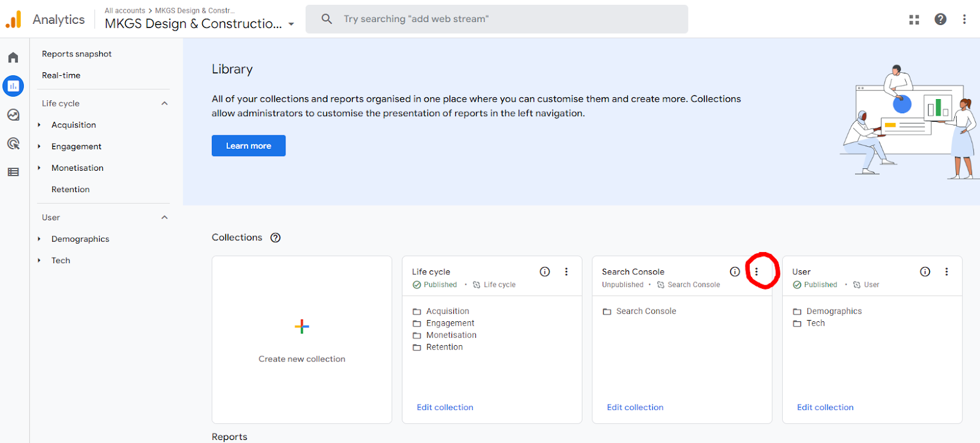This screenshot has height=443, width=980.
Task: Click Collections help question mark icon
Action: click(276, 238)
